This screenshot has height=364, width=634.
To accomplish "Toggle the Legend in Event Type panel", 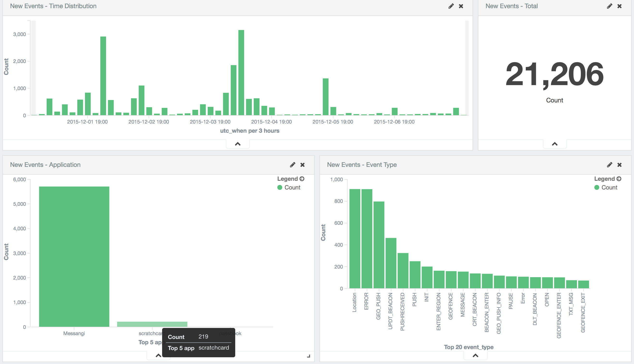I will (x=619, y=179).
